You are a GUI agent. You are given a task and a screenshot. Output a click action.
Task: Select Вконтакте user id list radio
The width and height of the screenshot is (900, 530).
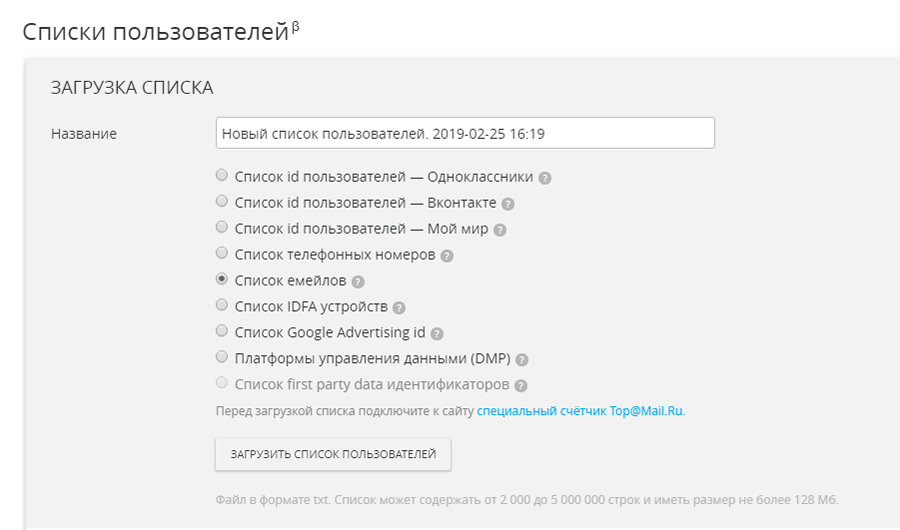tap(222, 201)
